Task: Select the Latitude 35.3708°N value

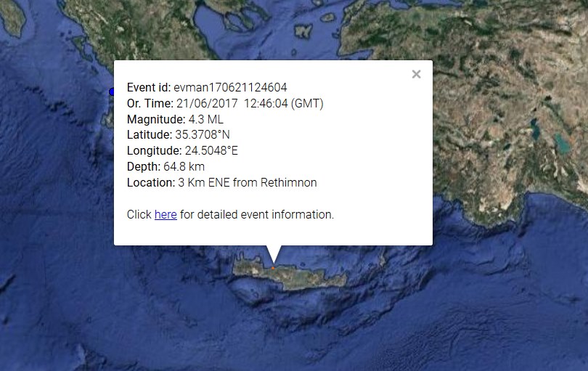Action: 203,134
